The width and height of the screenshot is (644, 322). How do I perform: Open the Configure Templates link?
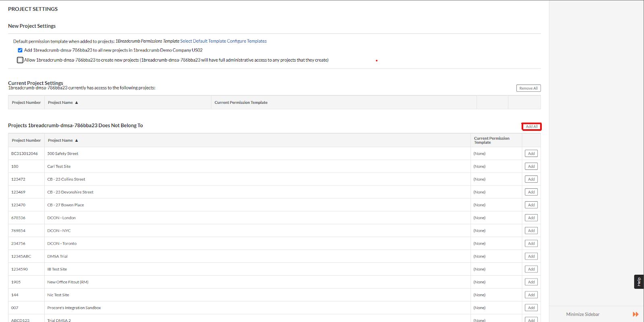tap(247, 41)
